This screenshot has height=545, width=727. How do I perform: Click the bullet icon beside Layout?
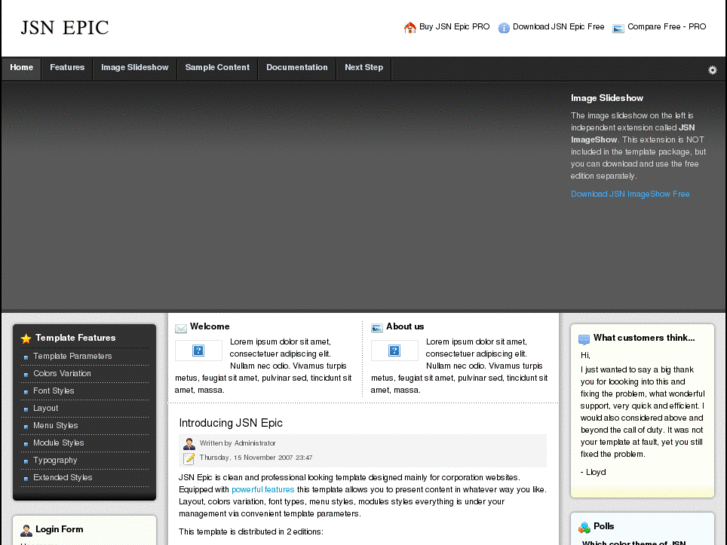[26, 409]
